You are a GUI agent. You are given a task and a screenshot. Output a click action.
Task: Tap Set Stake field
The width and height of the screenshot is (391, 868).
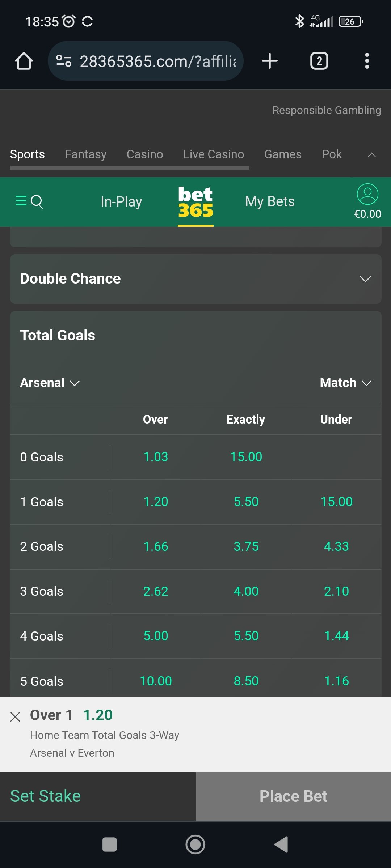click(98, 796)
